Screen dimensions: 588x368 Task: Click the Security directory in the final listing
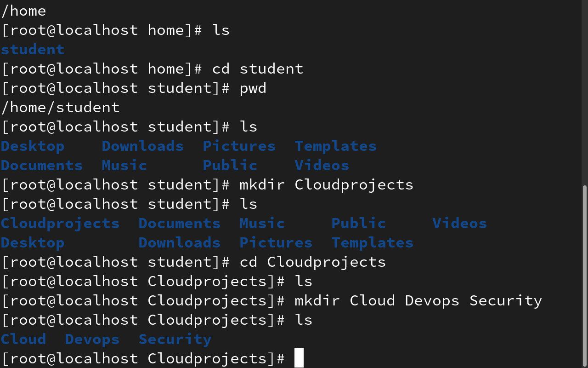175,339
